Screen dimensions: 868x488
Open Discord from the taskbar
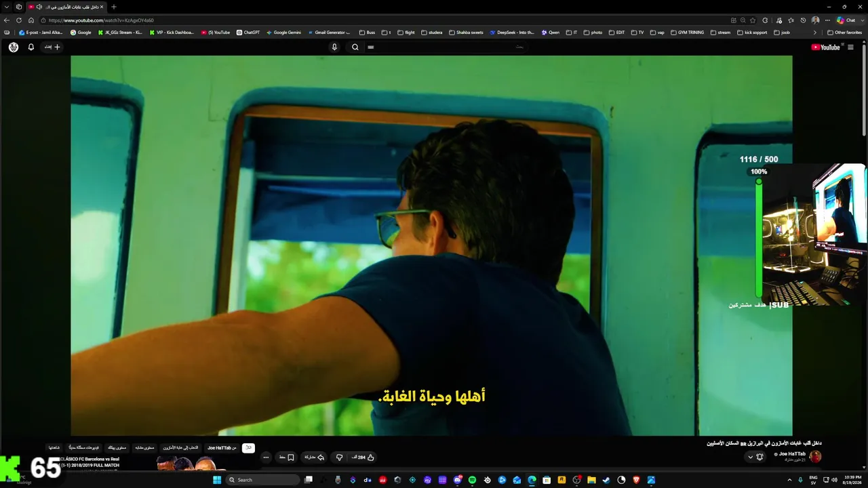coord(457,480)
